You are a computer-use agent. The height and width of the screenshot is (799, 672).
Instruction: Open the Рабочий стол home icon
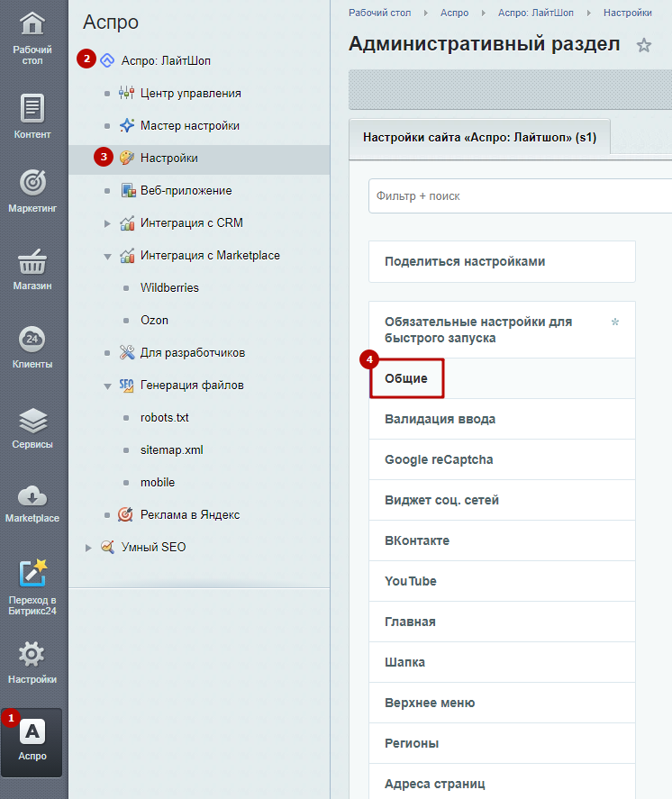[x=32, y=23]
